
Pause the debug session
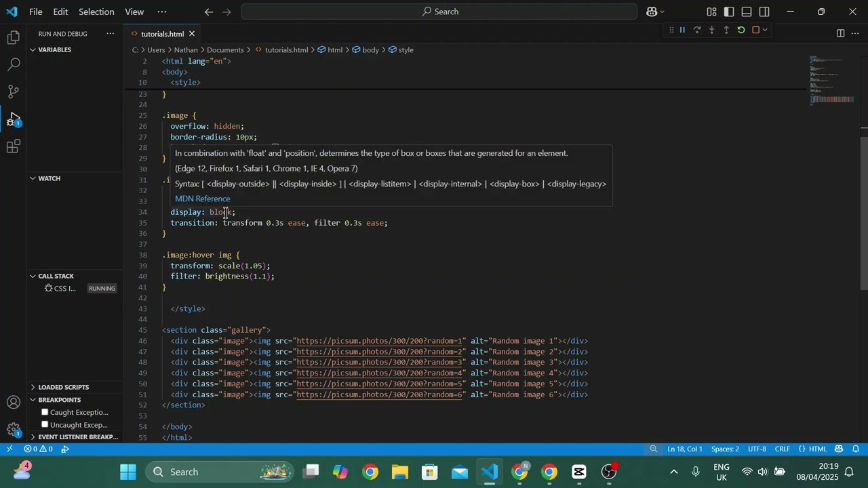[x=682, y=30]
